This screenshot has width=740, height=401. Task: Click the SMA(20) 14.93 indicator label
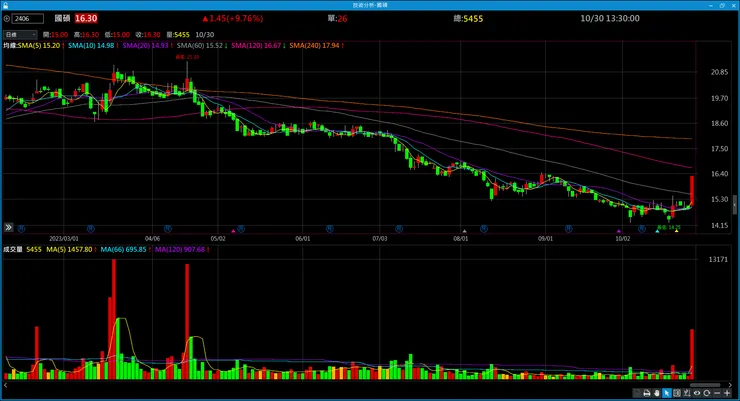[146, 46]
